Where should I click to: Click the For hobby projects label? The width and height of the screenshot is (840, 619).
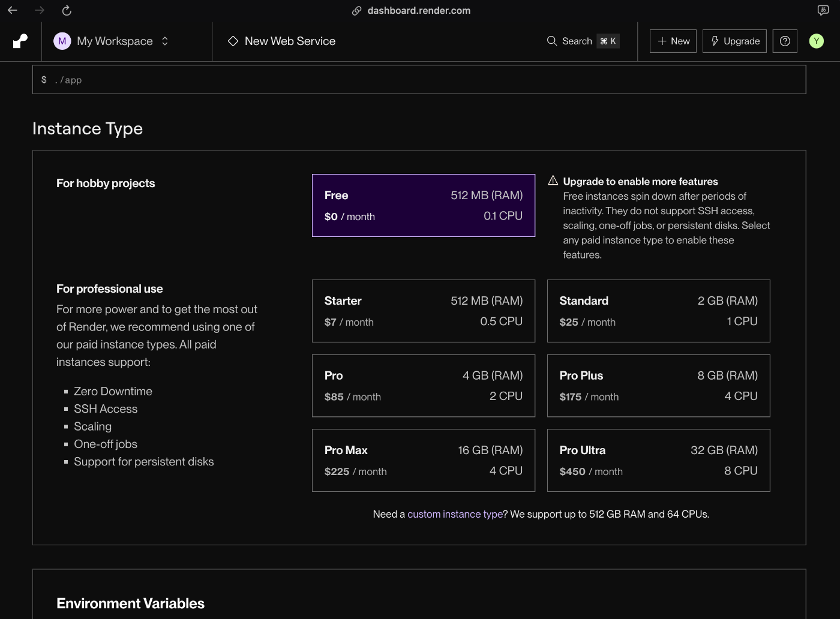(x=106, y=183)
